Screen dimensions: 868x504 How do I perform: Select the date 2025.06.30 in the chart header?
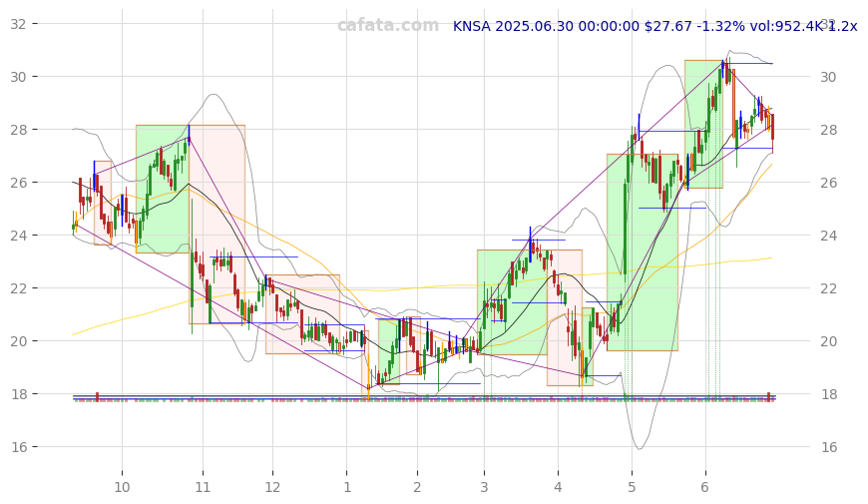(x=534, y=26)
